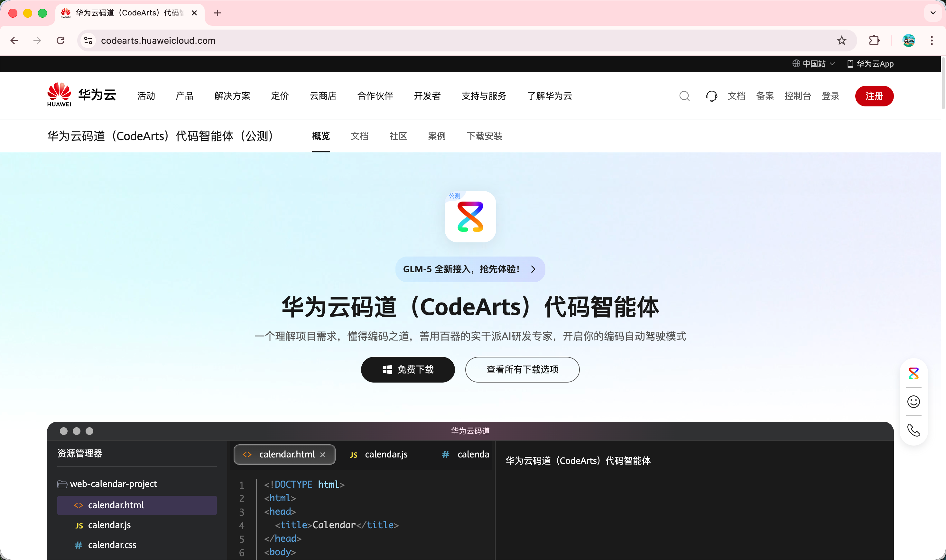This screenshot has width=946, height=560.
Task: Reload the page with the refresh icon
Action: (x=60, y=41)
